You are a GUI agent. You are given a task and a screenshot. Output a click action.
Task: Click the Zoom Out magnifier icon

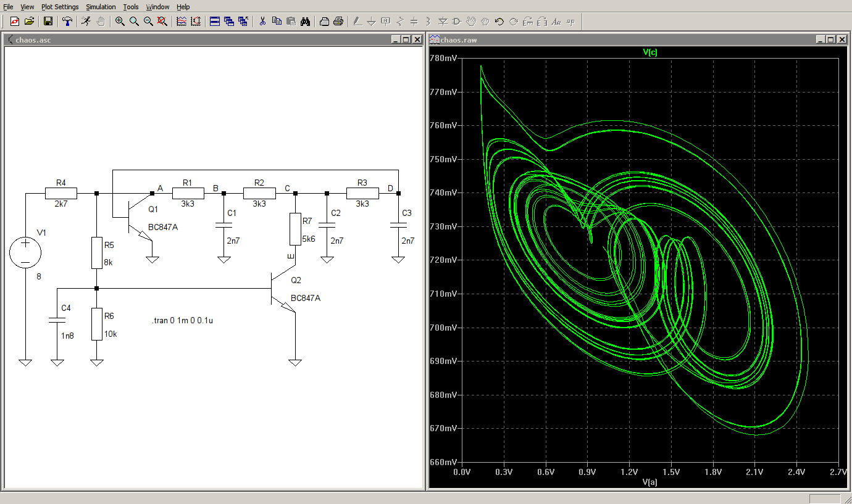pyautogui.click(x=148, y=21)
